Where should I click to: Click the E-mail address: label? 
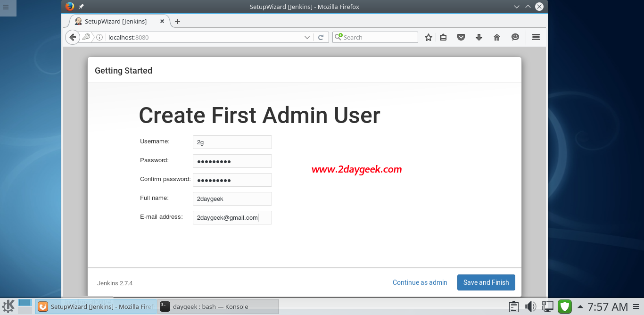[x=161, y=217]
